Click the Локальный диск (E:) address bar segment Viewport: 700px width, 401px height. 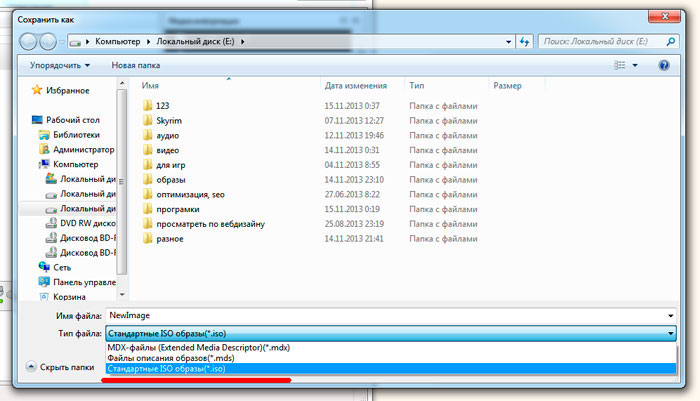[x=195, y=42]
